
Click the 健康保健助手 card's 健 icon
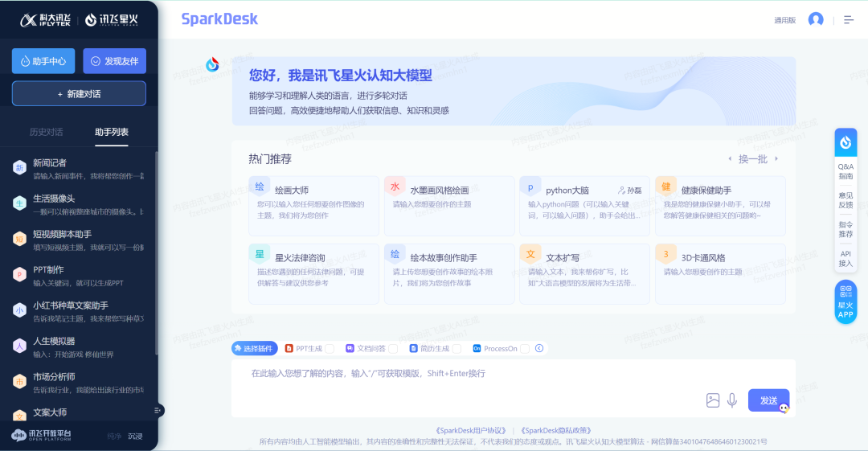(666, 187)
